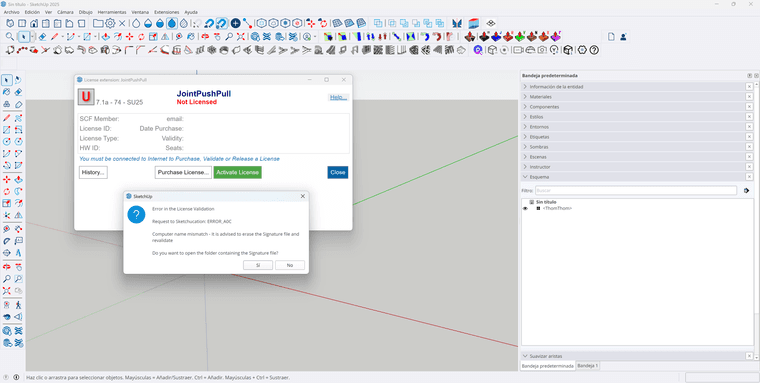Toggle visibility eye of ThomThom item
Image resolution: width=760 pixels, height=383 pixels.
[x=525, y=208]
